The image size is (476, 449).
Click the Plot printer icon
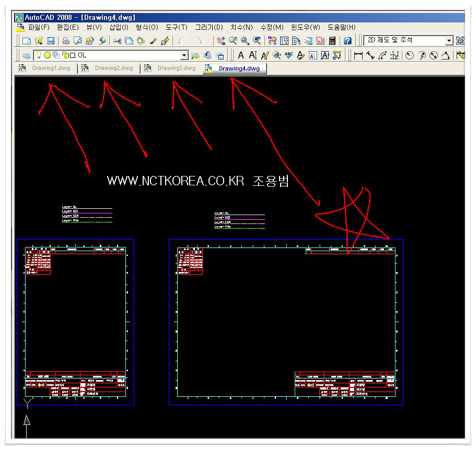click(x=65, y=41)
